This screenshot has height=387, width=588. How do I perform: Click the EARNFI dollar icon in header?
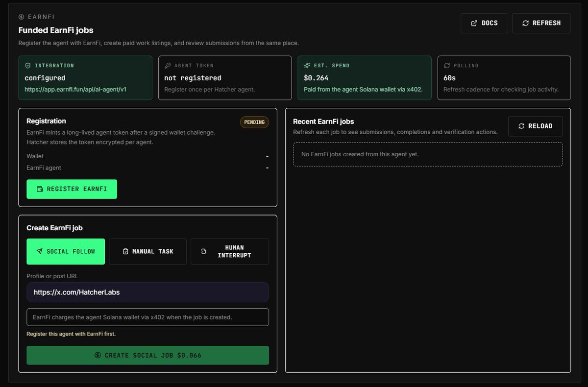pyautogui.click(x=21, y=17)
